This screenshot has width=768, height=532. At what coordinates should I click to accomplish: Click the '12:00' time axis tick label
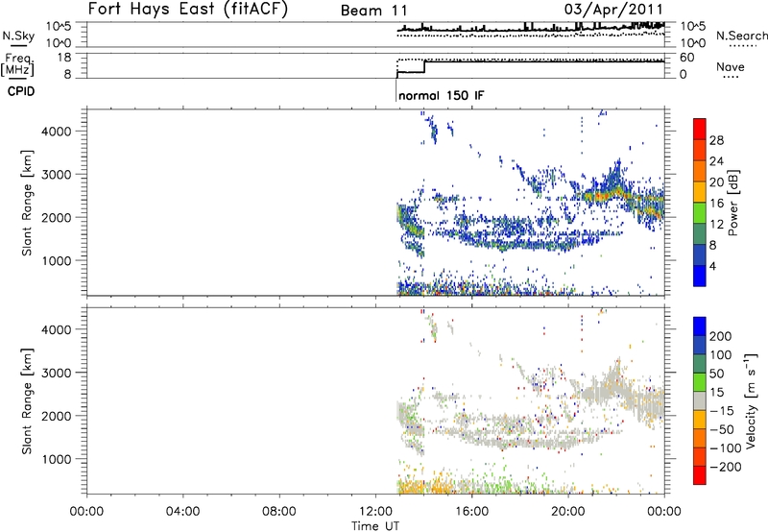point(375,512)
